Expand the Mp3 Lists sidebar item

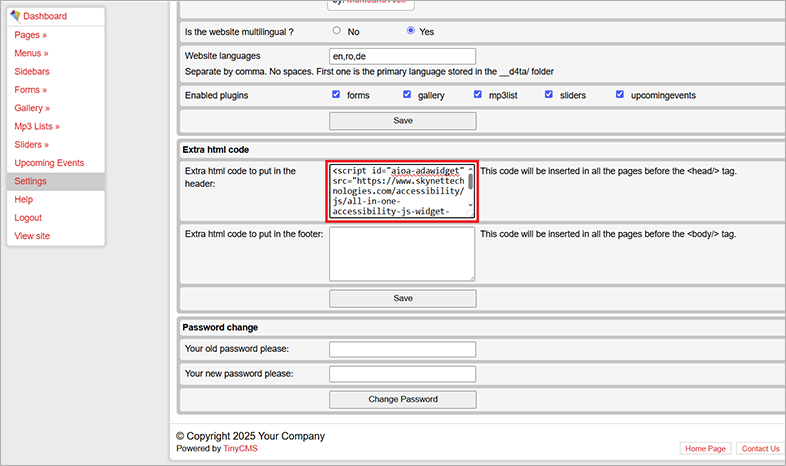click(37, 126)
